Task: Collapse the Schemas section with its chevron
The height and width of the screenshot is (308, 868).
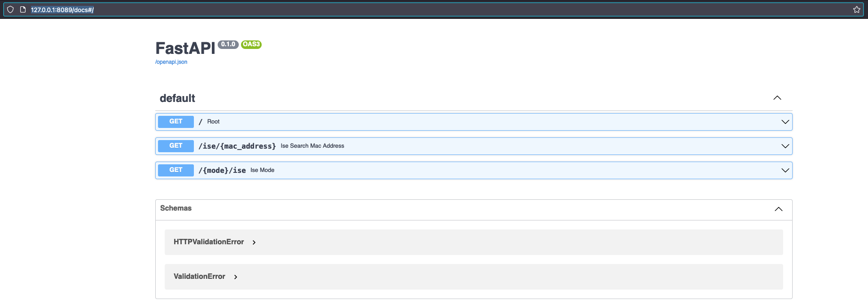Action: coord(778,209)
